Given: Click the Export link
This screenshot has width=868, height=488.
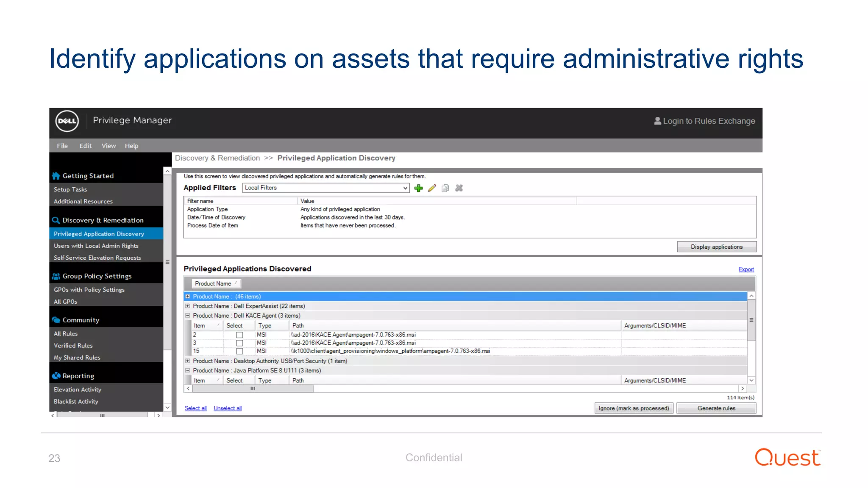Looking at the screenshot, I should click(x=746, y=269).
